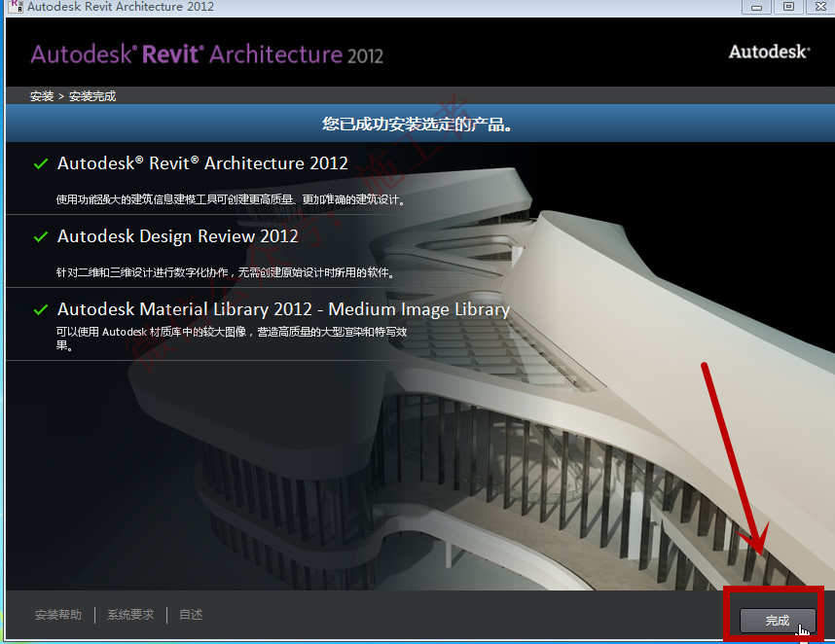
Task: Minimize the Revit Architecture installer window
Action: [756, 7]
